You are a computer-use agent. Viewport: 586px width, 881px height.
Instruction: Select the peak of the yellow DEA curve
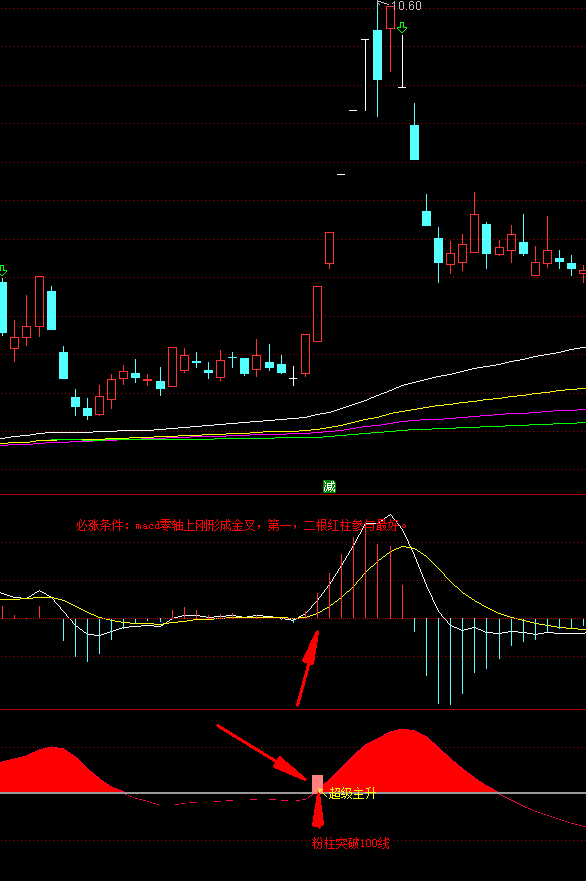point(403,546)
